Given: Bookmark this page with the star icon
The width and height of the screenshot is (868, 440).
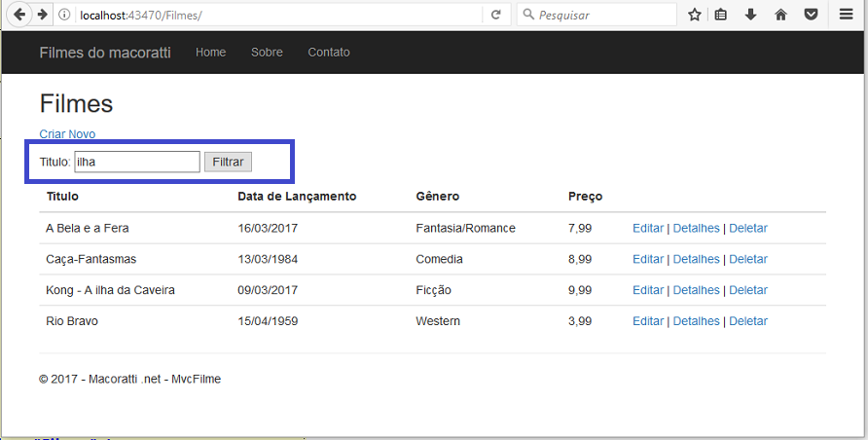Looking at the screenshot, I should pyautogui.click(x=695, y=15).
